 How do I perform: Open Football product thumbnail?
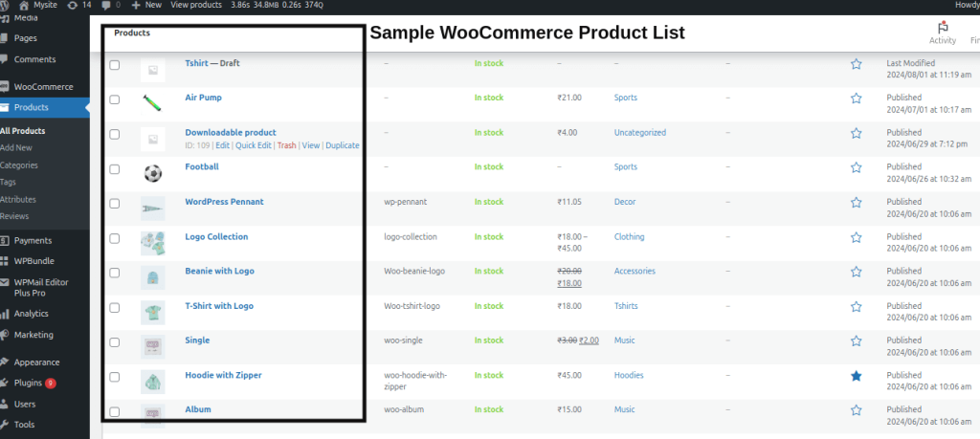coord(152,173)
